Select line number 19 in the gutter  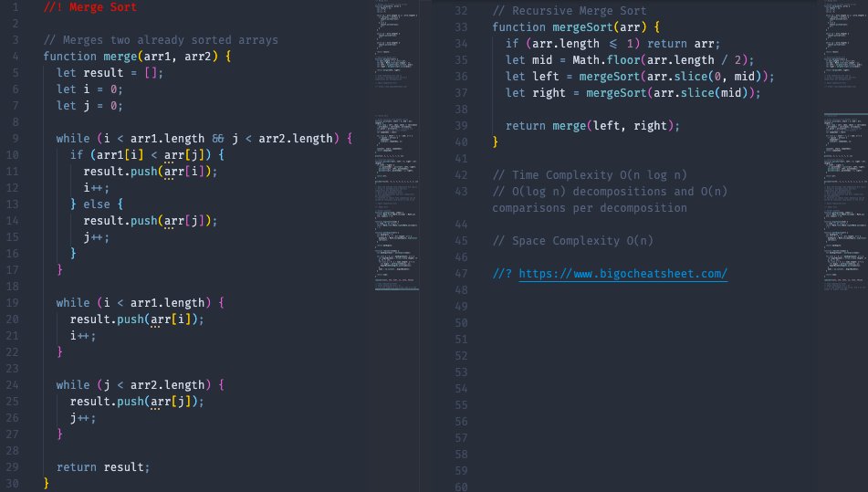pyautogui.click(x=12, y=303)
